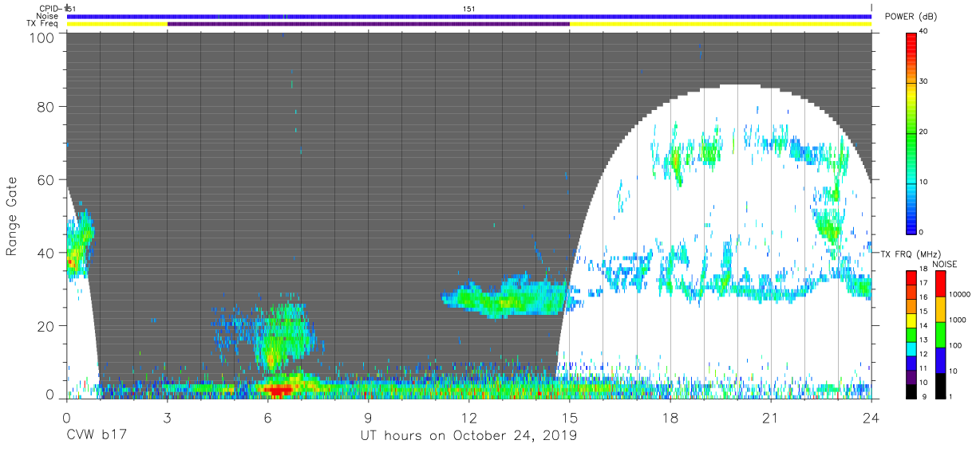Click the centered 151 CPID label above the plot
Viewport: 980px width, 452px height.
469,8
